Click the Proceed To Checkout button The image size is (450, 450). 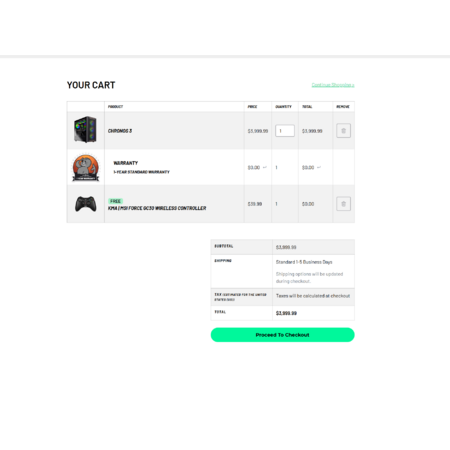(282, 335)
